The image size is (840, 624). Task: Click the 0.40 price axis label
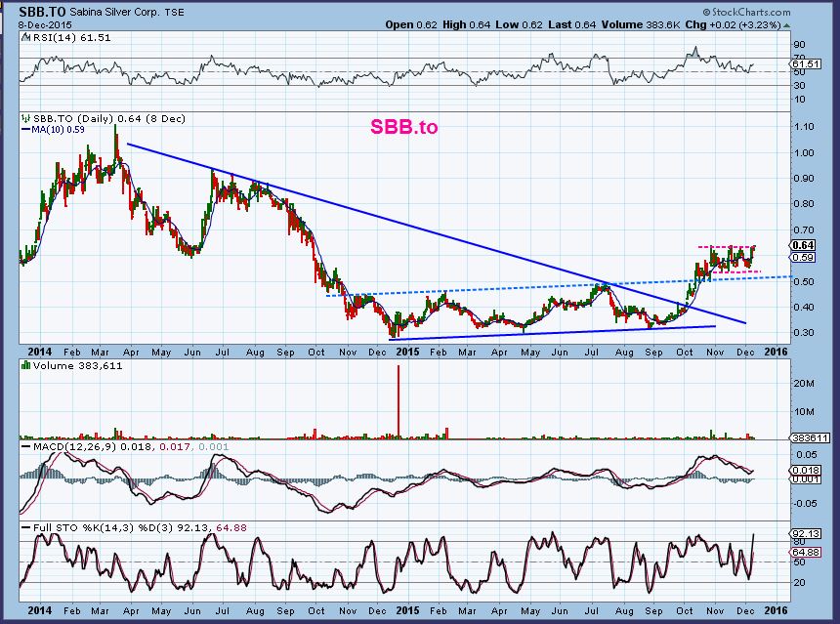point(804,307)
